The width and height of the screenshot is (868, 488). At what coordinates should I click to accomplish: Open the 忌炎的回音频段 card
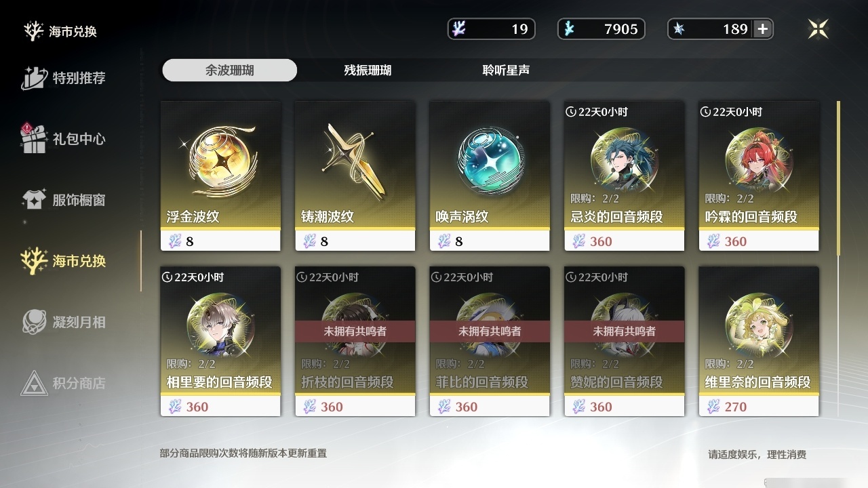click(x=624, y=176)
